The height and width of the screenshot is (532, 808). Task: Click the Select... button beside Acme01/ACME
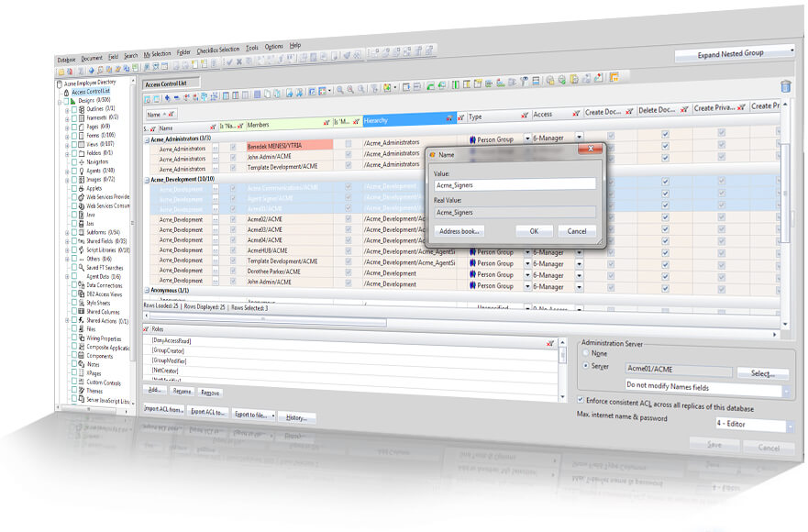[763, 373]
